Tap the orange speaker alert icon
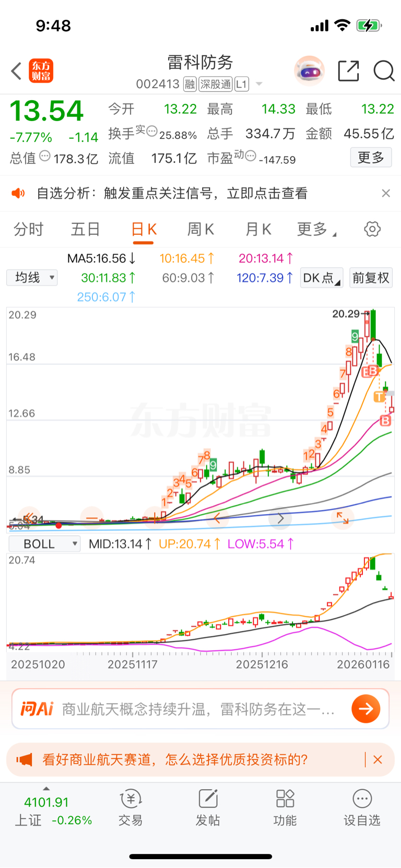 tap(18, 194)
